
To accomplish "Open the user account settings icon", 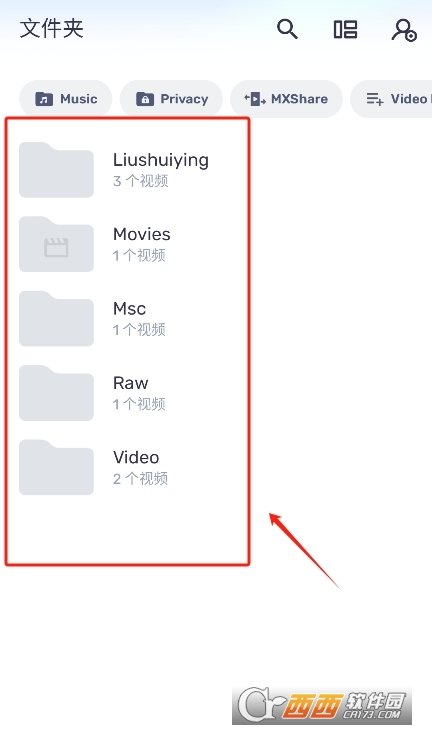I will [x=404, y=30].
